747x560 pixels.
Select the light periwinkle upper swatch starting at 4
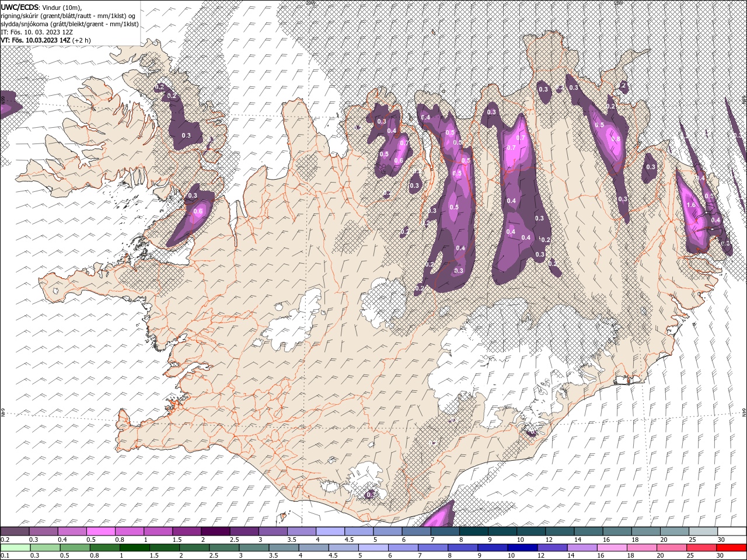coord(330,531)
